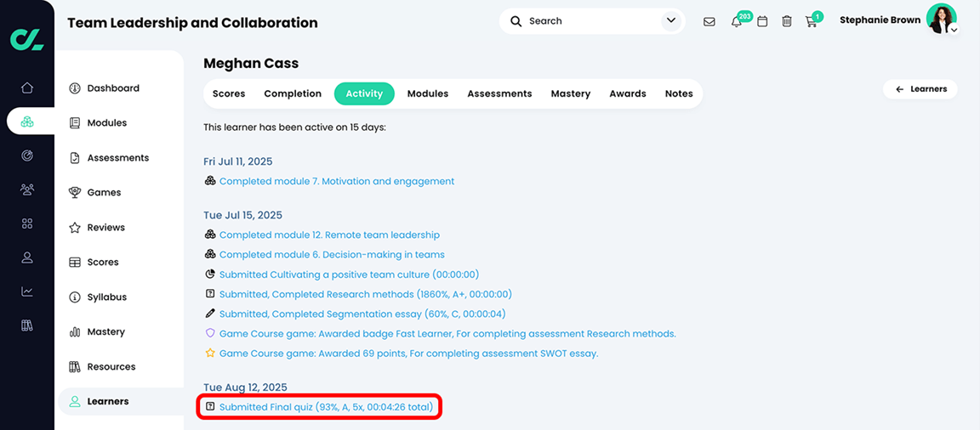Open the trash can icon in header
Screen dimensions: 980x430
(787, 21)
